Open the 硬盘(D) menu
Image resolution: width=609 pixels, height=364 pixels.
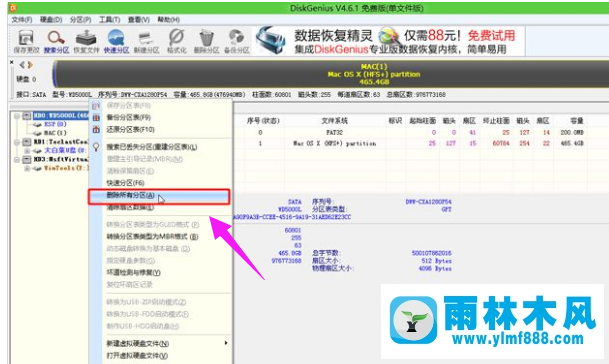(x=51, y=19)
